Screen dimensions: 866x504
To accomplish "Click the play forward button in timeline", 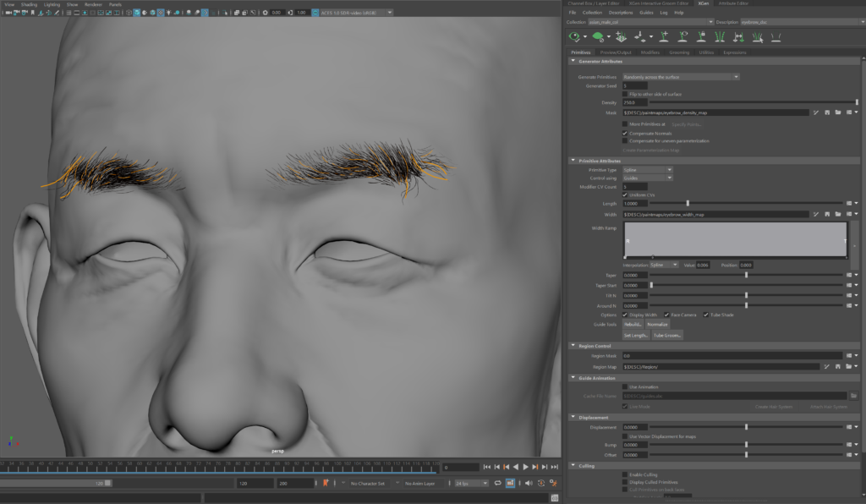I will click(x=525, y=467).
